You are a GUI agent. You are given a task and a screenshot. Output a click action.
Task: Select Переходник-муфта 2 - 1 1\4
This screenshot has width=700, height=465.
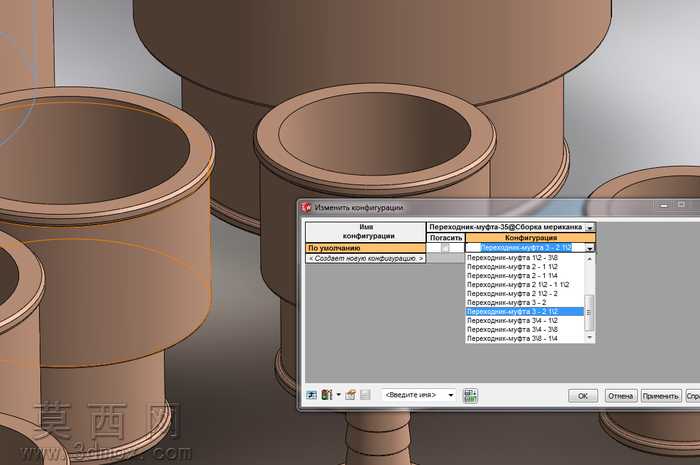click(x=525, y=275)
